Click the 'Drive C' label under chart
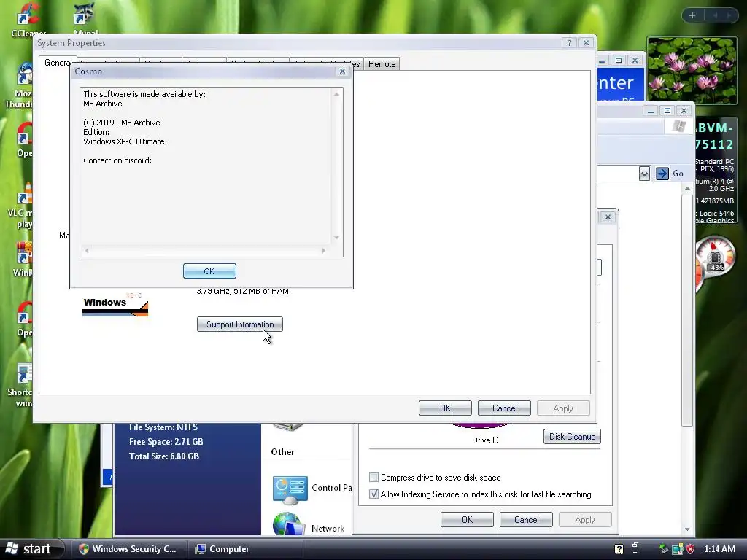This screenshot has width=747, height=560. pyautogui.click(x=484, y=440)
